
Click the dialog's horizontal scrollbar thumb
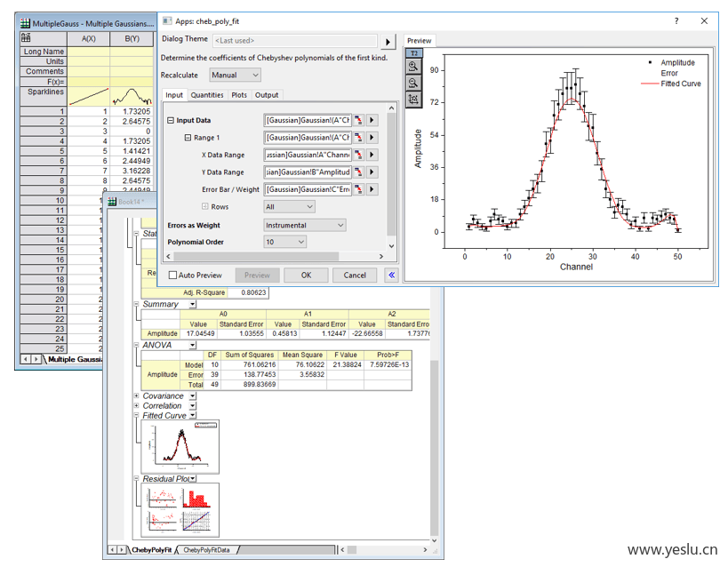pos(256,256)
